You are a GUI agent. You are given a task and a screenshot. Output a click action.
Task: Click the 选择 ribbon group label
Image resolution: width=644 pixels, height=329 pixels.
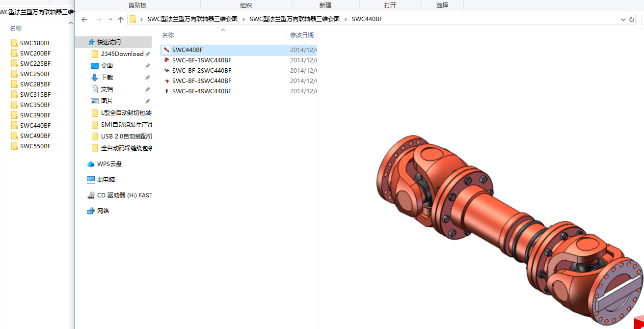pos(442,5)
